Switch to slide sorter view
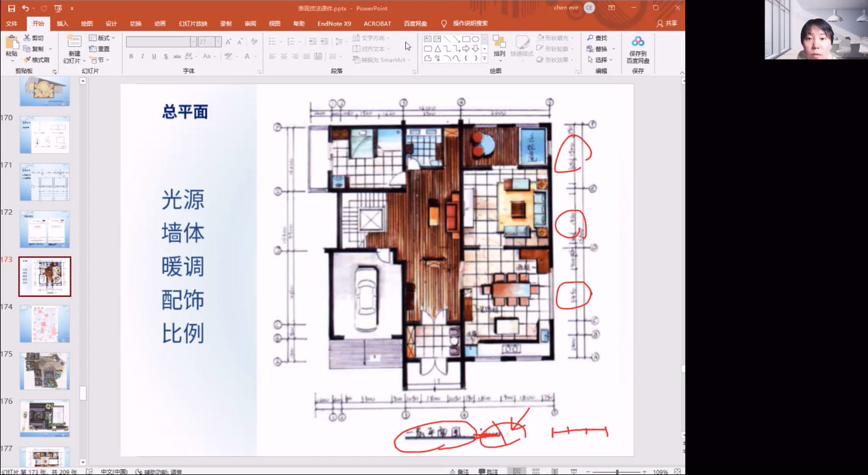868x475 pixels. [x=536, y=471]
